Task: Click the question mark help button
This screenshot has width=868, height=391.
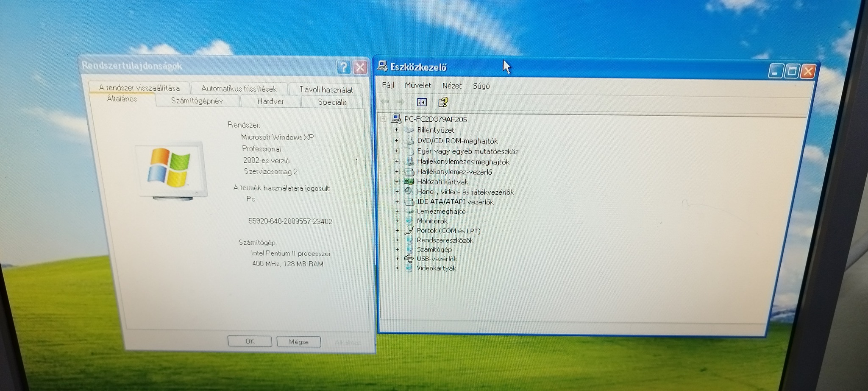Action: point(344,67)
